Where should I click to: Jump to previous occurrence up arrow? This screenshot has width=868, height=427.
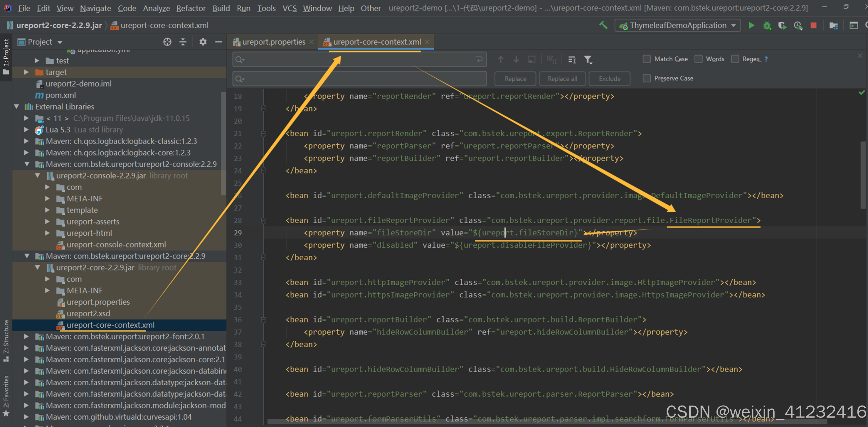(x=500, y=60)
